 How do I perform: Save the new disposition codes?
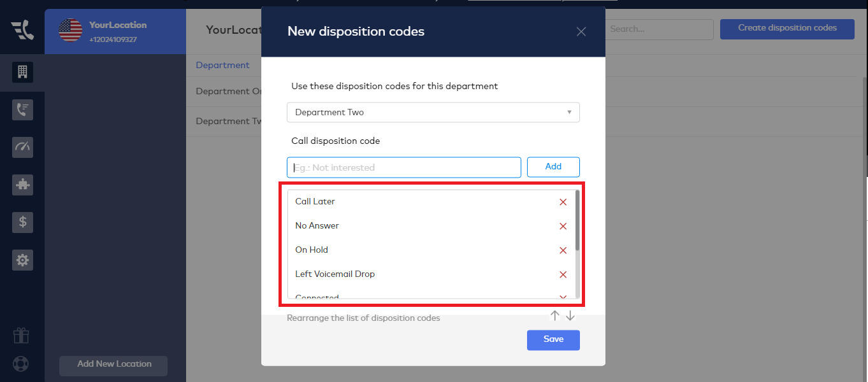click(553, 339)
